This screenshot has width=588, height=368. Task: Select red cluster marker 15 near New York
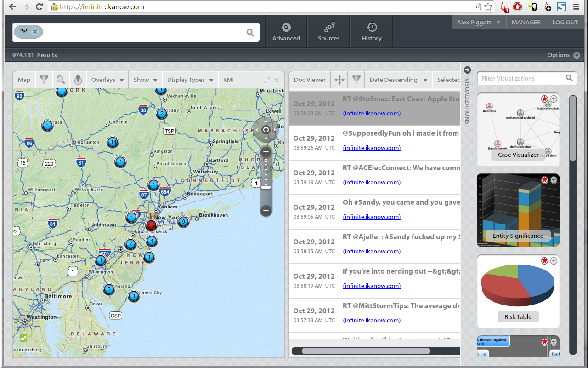pos(151,225)
